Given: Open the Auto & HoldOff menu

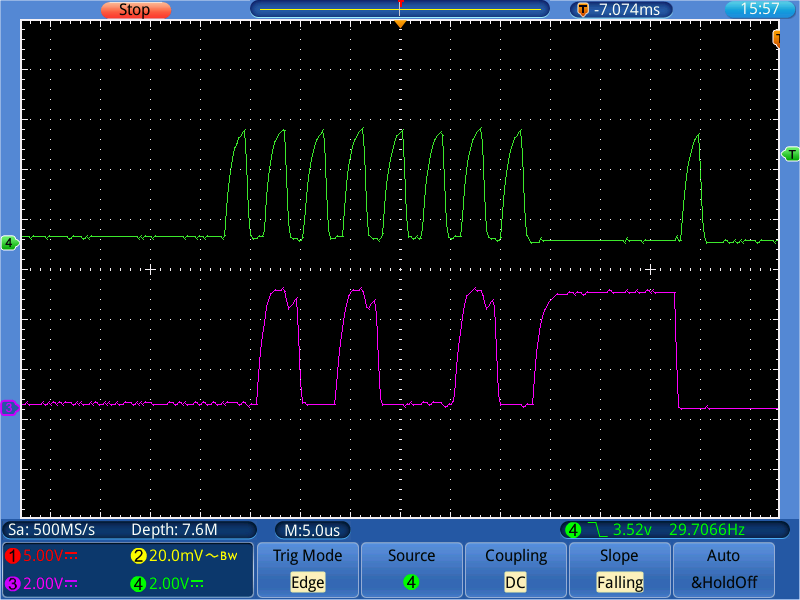Looking at the screenshot, I should point(723,569).
